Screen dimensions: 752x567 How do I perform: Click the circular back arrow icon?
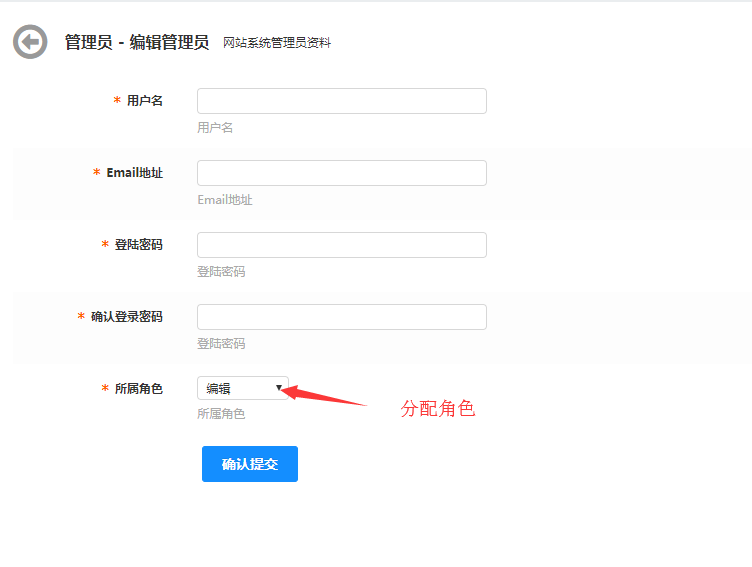(x=30, y=42)
